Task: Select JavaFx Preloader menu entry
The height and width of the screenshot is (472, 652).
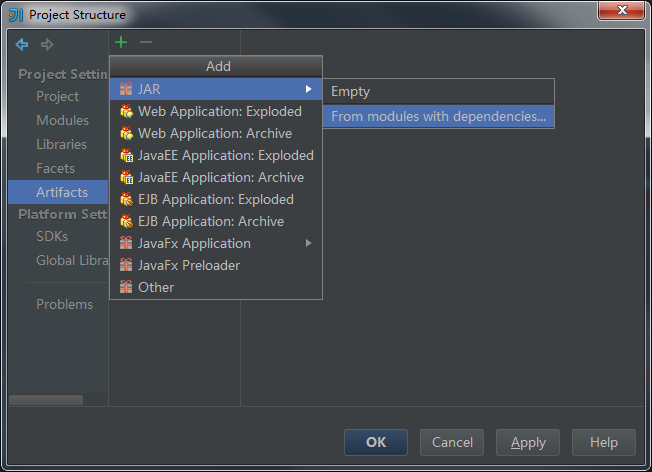Action: click(216, 265)
